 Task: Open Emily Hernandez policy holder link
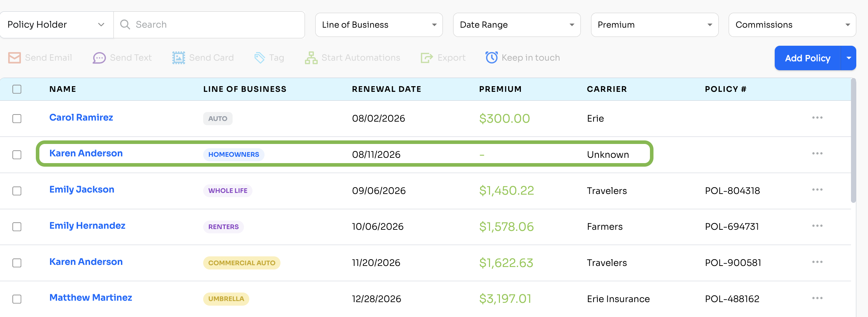click(x=87, y=226)
